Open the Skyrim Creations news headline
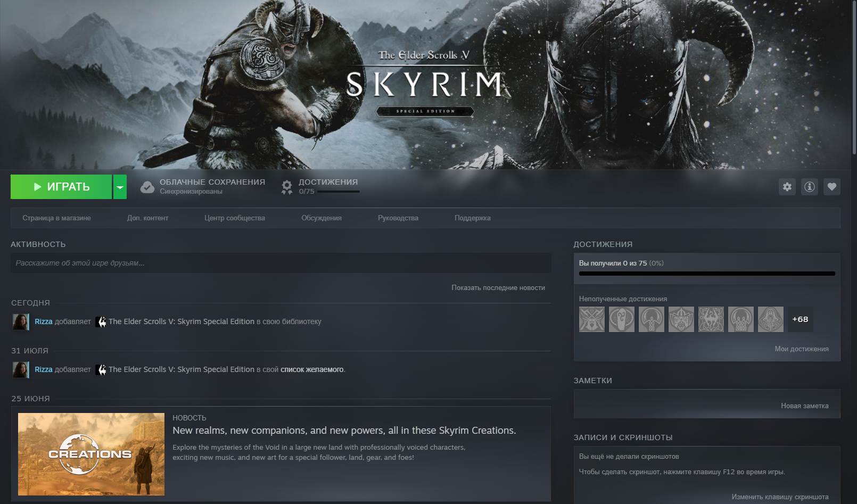Viewport: 857px width, 504px height. [344, 431]
